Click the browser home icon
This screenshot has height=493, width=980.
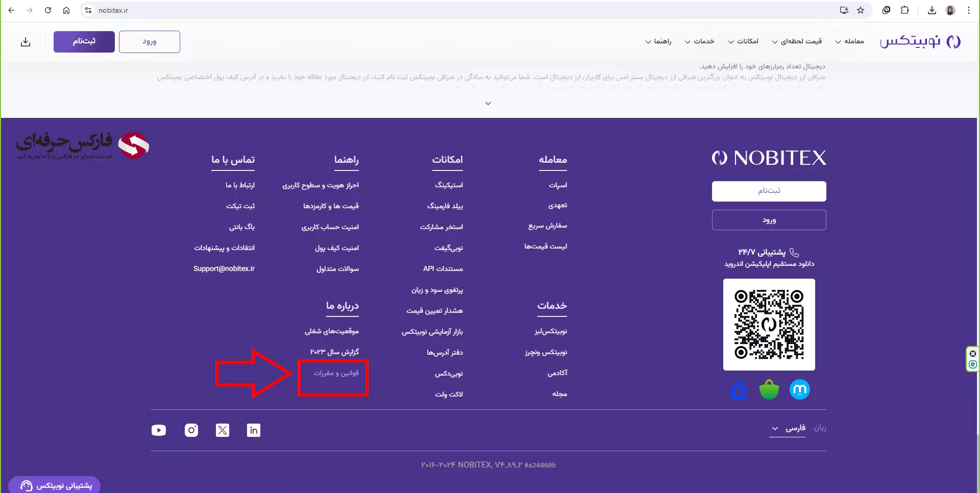click(x=66, y=10)
